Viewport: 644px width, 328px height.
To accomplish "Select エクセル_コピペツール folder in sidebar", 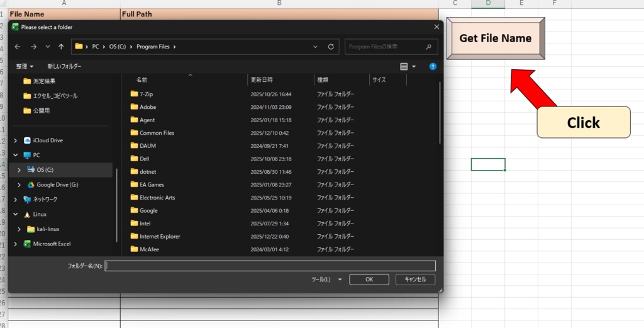I will click(50, 96).
